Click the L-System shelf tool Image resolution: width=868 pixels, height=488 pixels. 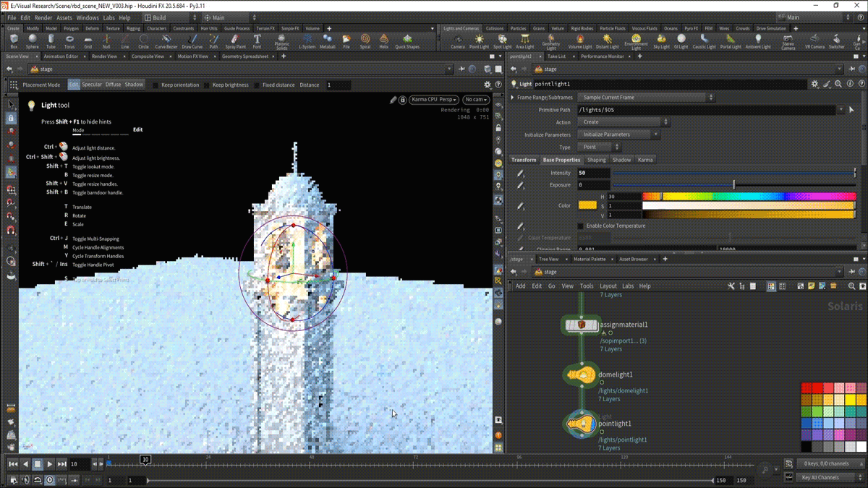pos(307,40)
